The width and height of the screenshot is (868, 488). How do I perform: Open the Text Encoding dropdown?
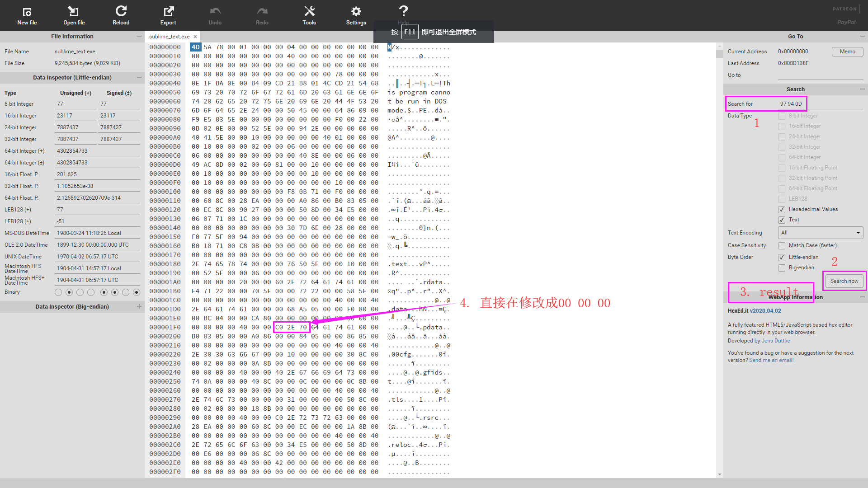tap(820, 233)
